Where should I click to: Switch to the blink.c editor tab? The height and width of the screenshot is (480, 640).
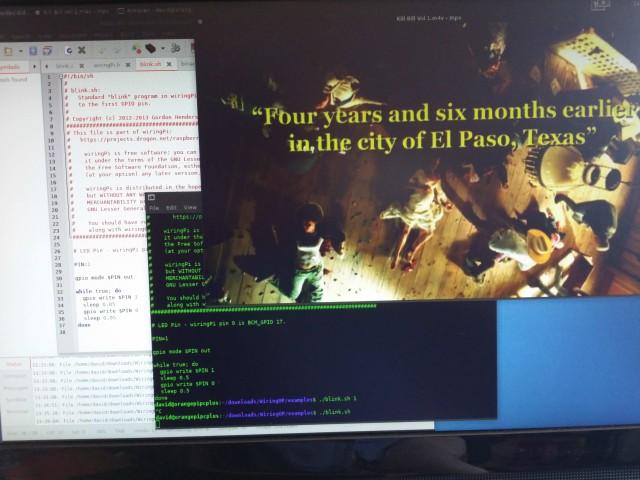[x=64, y=66]
